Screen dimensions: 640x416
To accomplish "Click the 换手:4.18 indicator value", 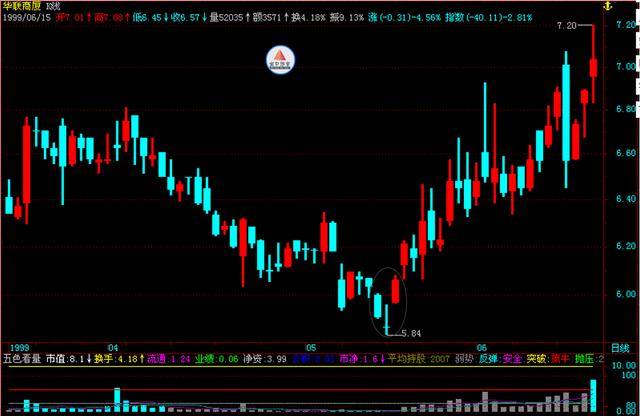I will [116, 359].
